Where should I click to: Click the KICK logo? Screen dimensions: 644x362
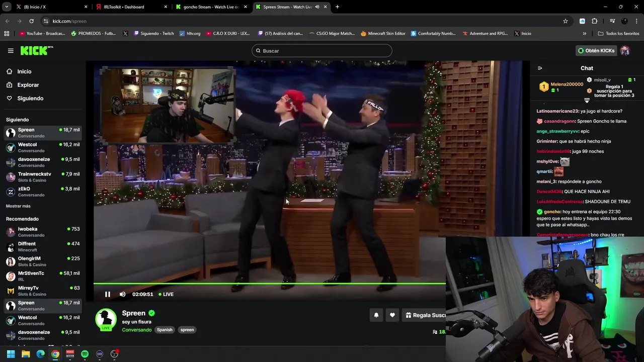[x=36, y=50]
